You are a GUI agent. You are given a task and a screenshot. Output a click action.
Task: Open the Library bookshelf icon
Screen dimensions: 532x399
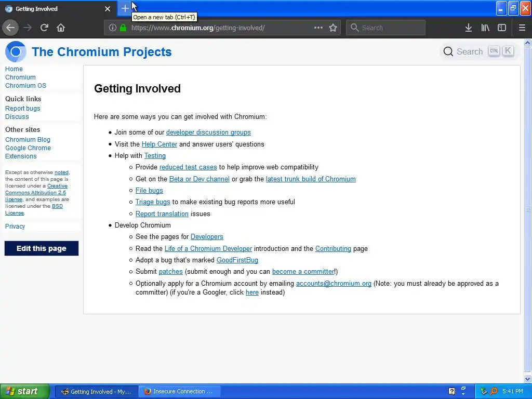click(x=485, y=28)
